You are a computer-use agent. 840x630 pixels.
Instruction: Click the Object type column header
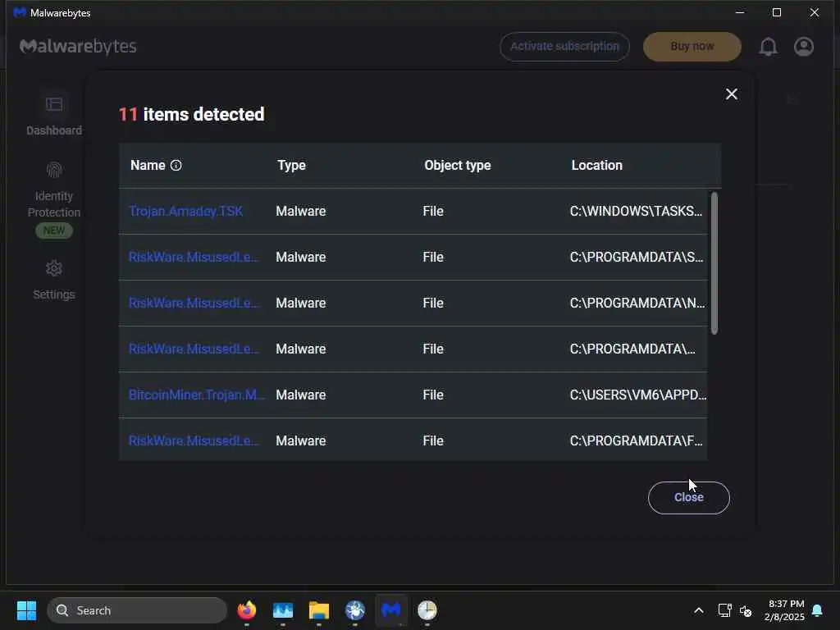pyautogui.click(x=458, y=165)
